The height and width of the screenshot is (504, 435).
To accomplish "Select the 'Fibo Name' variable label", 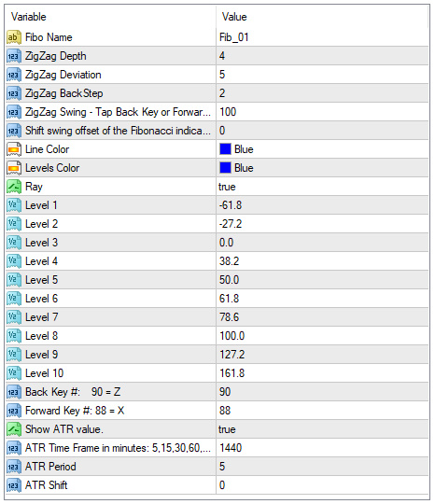I will [x=49, y=37].
